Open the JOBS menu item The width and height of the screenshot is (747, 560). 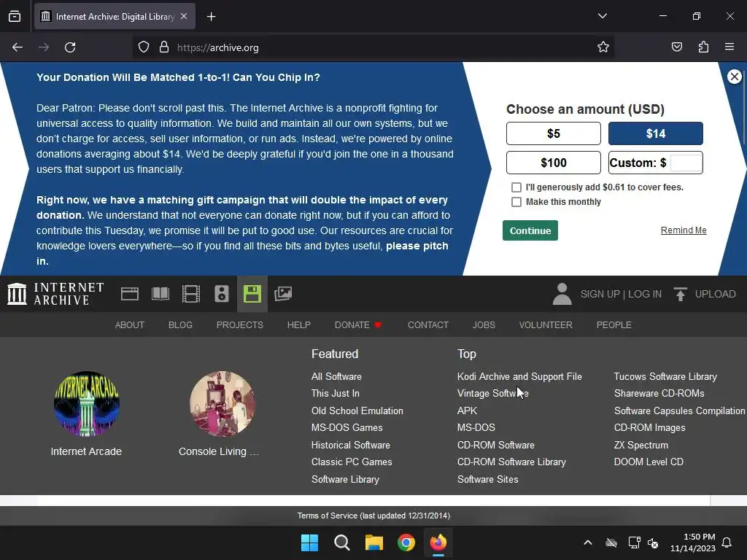484,324
